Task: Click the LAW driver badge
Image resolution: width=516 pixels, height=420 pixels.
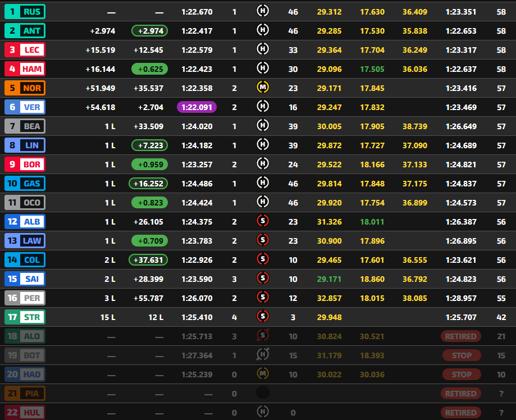Action: coord(25,241)
